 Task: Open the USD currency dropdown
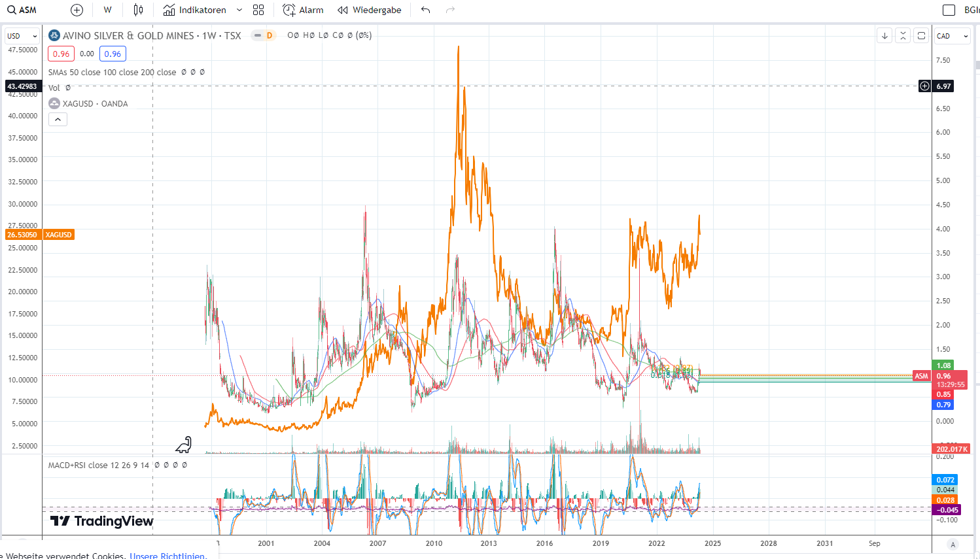tap(22, 36)
